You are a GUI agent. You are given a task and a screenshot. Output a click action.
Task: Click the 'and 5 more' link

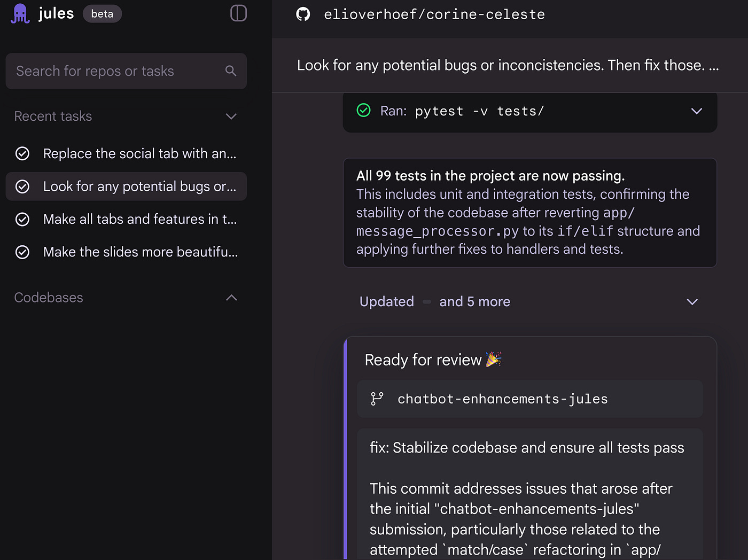coord(474,301)
